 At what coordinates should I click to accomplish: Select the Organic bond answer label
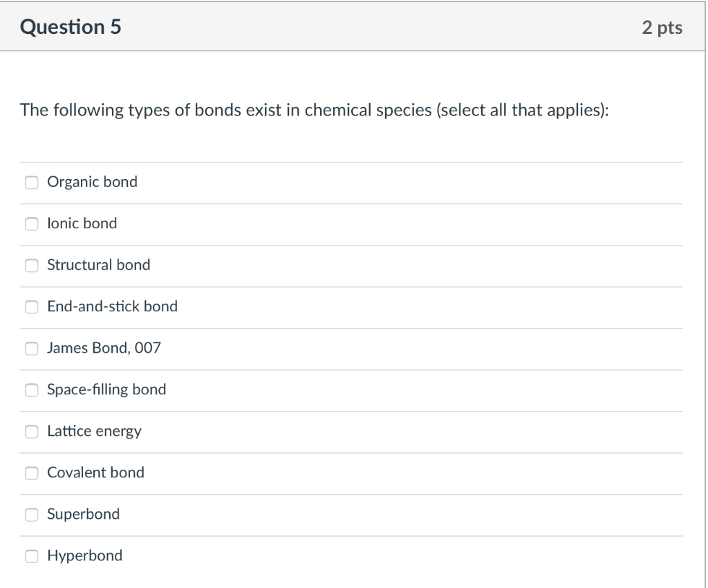[x=91, y=182]
